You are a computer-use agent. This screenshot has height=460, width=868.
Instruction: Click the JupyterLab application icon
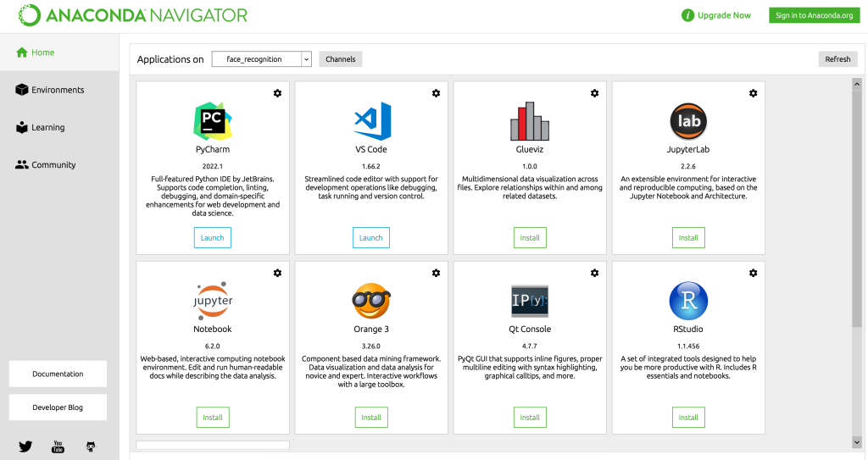click(688, 122)
